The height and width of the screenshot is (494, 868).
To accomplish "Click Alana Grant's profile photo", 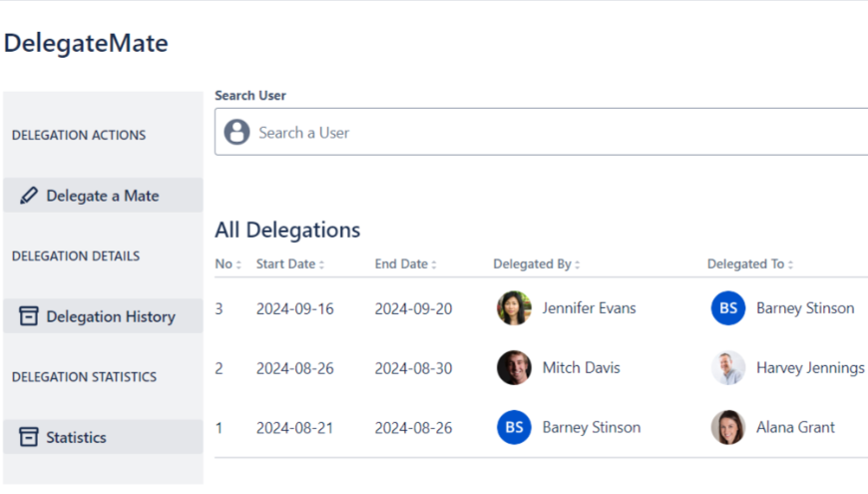I will [x=728, y=427].
